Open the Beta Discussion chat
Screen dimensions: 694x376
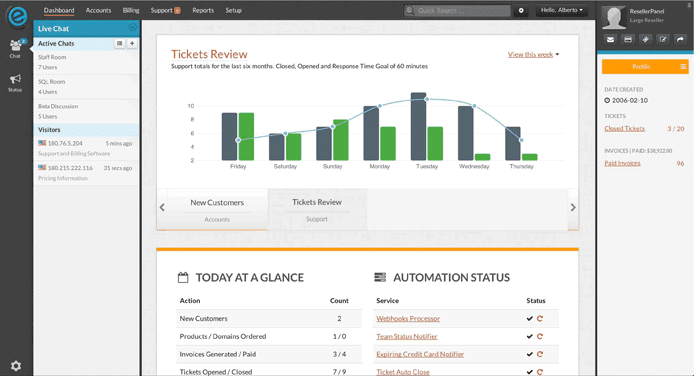86,111
